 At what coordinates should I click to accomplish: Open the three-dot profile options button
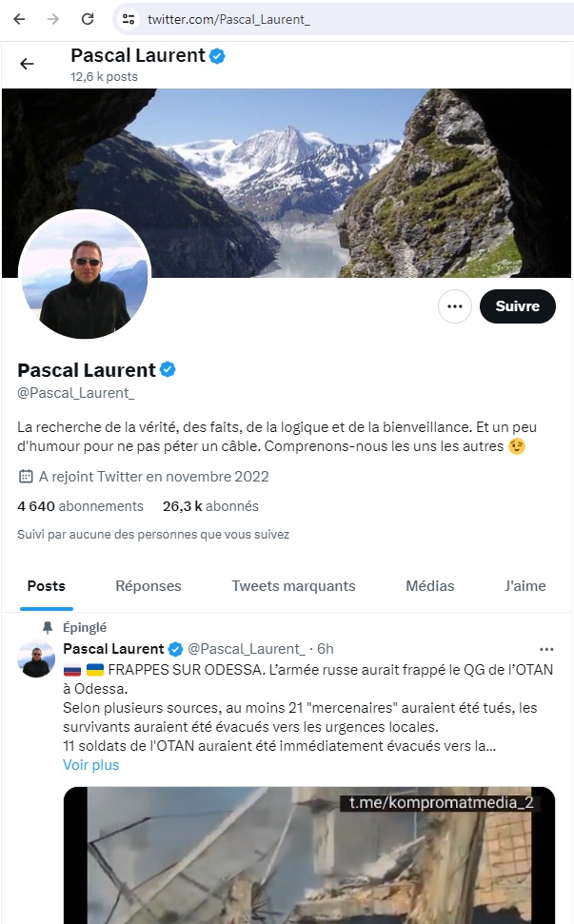pyautogui.click(x=454, y=306)
